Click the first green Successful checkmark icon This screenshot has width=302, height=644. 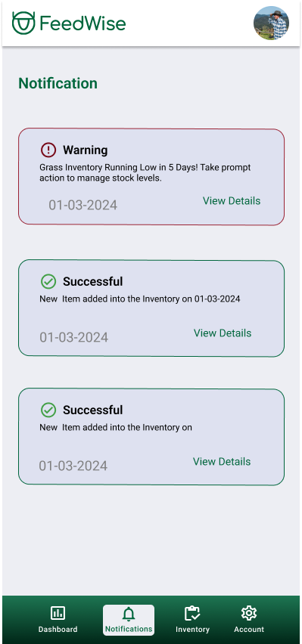pyautogui.click(x=48, y=282)
